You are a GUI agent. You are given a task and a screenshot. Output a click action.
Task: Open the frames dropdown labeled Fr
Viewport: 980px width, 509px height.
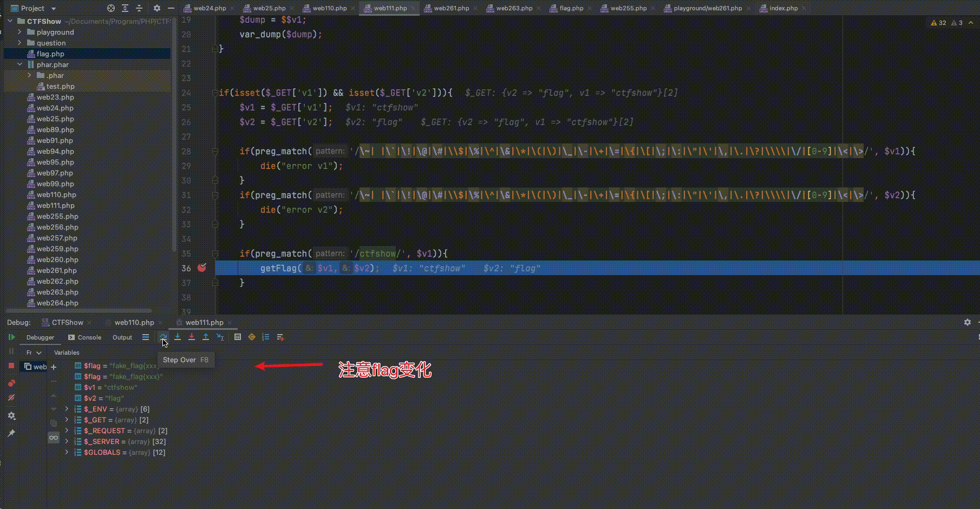coord(32,352)
